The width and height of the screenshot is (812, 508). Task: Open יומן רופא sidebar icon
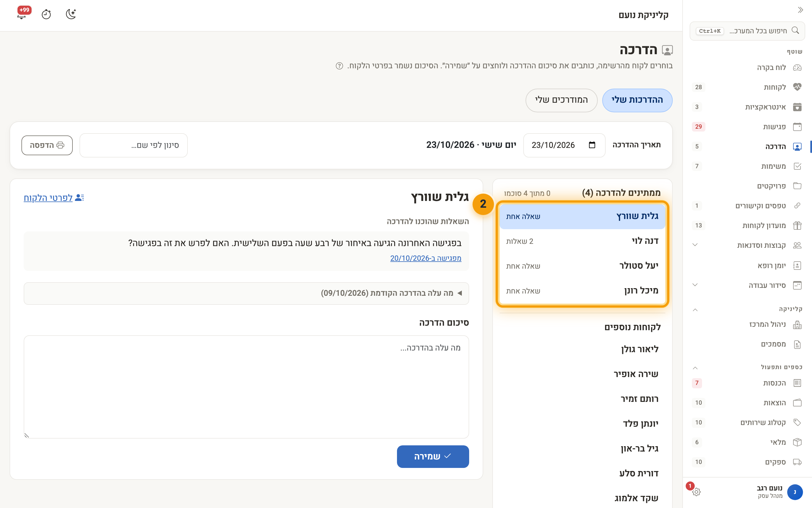(x=797, y=266)
